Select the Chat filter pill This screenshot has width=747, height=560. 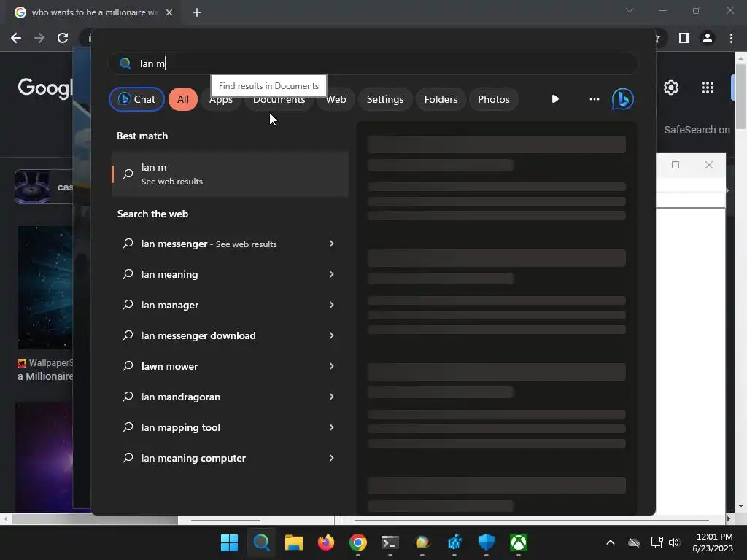(136, 99)
